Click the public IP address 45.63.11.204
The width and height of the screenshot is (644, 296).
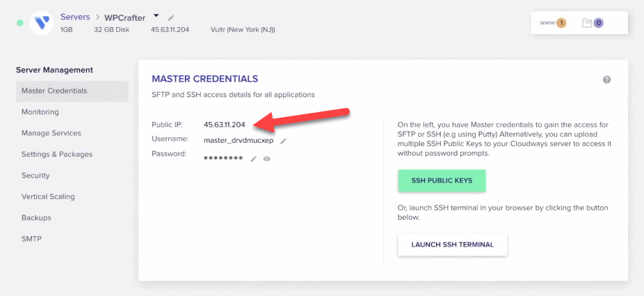[x=225, y=125]
